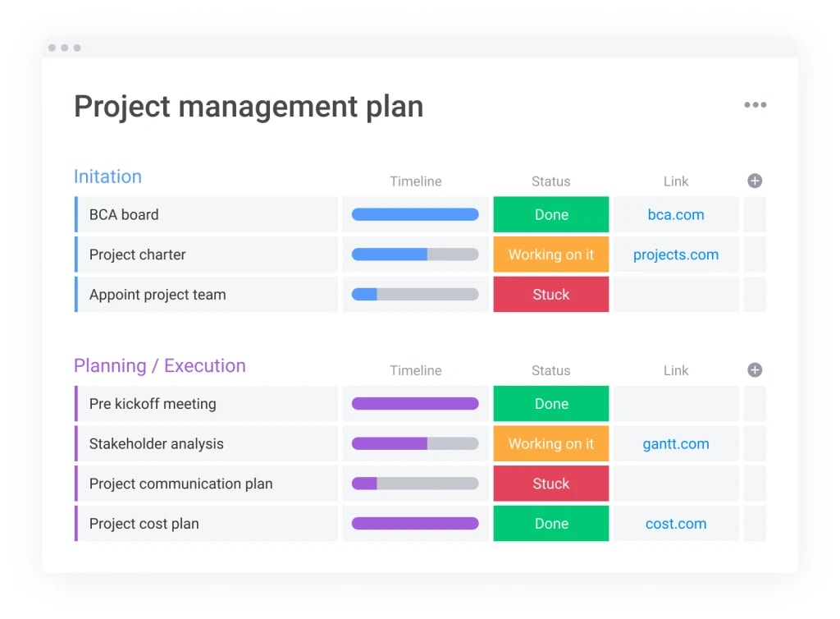Select the Stakeholder analysis timeline bar
This screenshot has width=840, height=619.
tap(415, 444)
